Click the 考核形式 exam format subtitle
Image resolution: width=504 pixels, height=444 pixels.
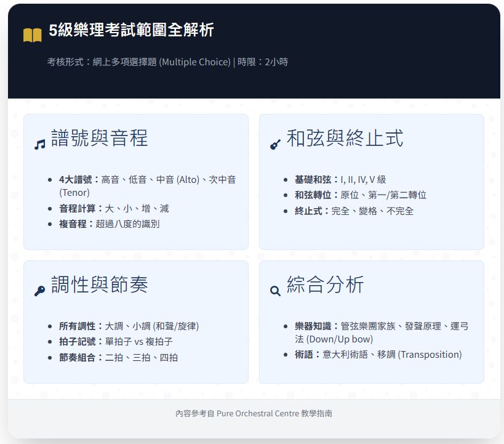tap(167, 62)
